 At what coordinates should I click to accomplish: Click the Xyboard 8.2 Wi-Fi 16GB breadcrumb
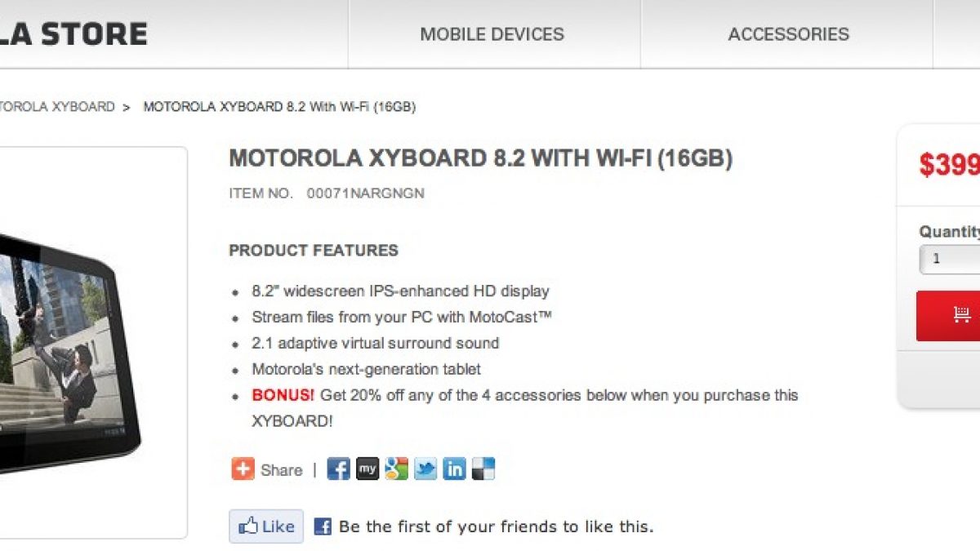click(x=279, y=107)
